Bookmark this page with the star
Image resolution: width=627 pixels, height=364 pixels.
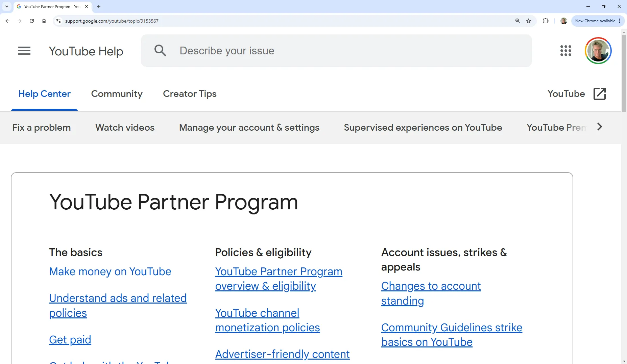(x=529, y=21)
